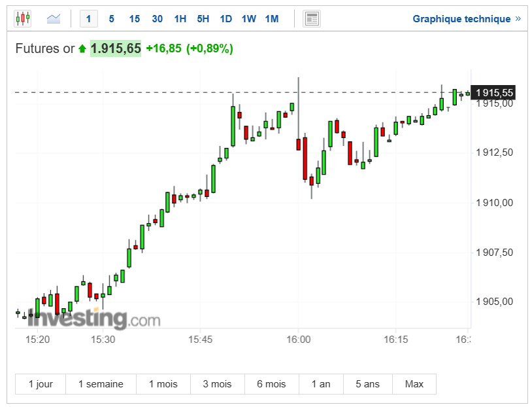Choose the 1 mois range button

tap(163, 384)
